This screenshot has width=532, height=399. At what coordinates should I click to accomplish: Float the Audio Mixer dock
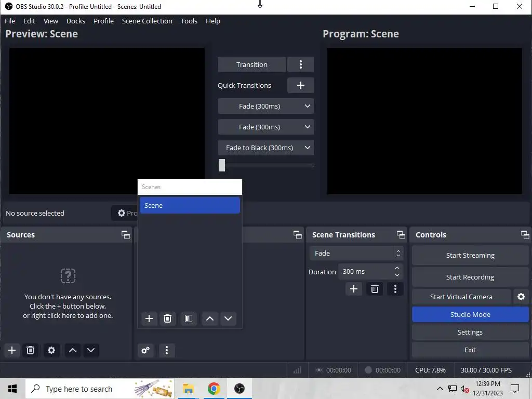[x=298, y=235]
